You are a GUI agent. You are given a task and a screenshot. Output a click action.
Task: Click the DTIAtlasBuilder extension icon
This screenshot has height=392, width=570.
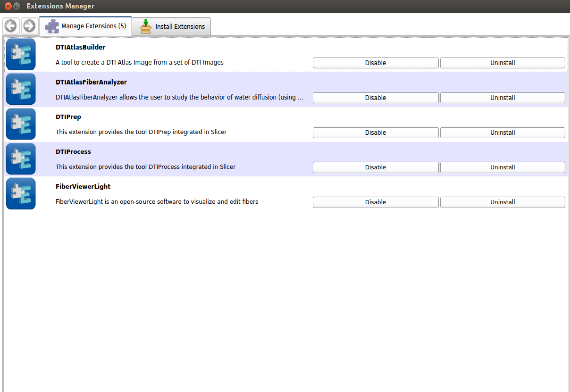pyautogui.click(x=21, y=54)
